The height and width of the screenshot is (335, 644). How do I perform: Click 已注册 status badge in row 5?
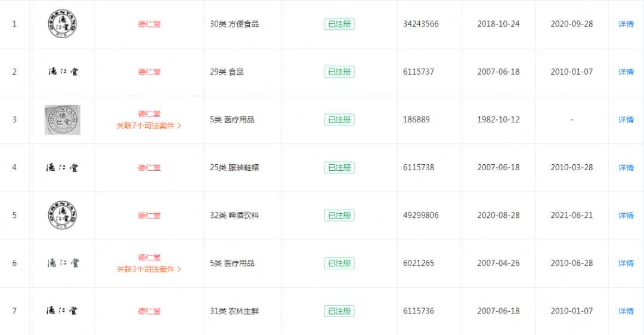[339, 215]
